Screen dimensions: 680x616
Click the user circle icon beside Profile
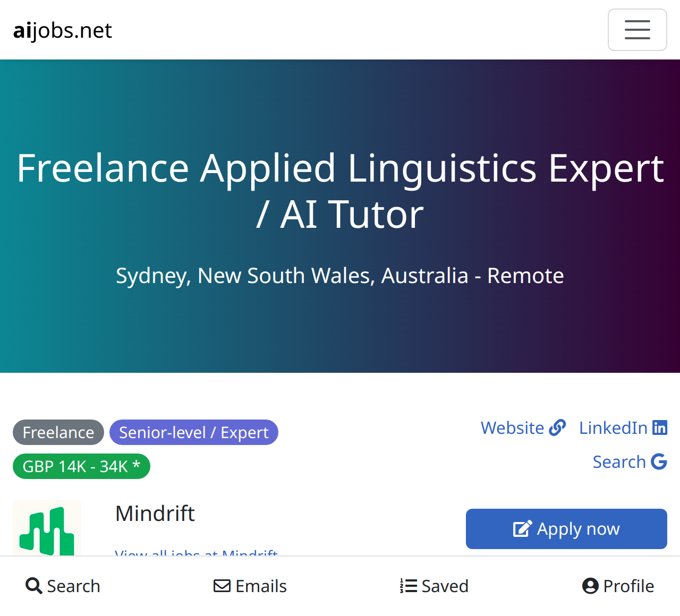[x=590, y=586]
